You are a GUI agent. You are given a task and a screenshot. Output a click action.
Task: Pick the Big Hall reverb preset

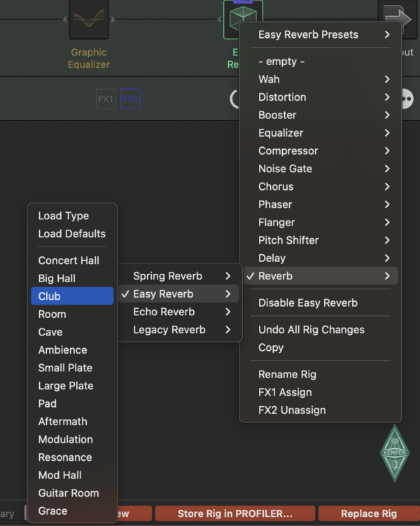(72, 279)
